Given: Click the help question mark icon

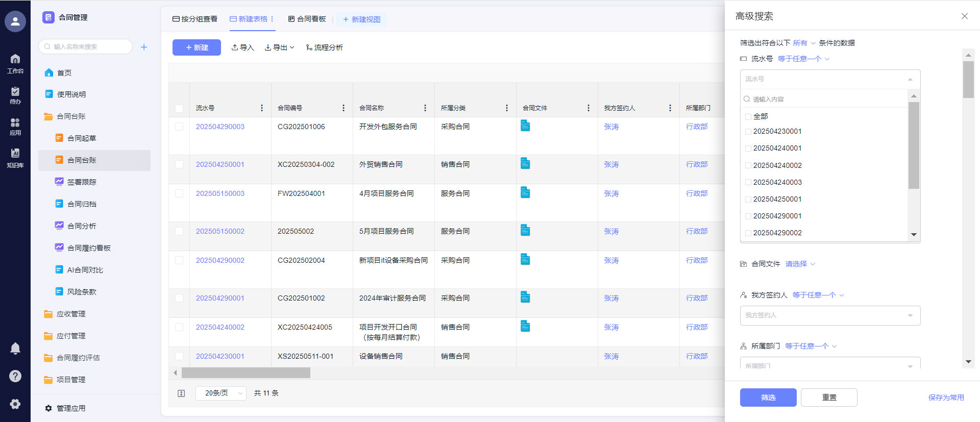Looking at the screenshot, I should click(15, 376).
